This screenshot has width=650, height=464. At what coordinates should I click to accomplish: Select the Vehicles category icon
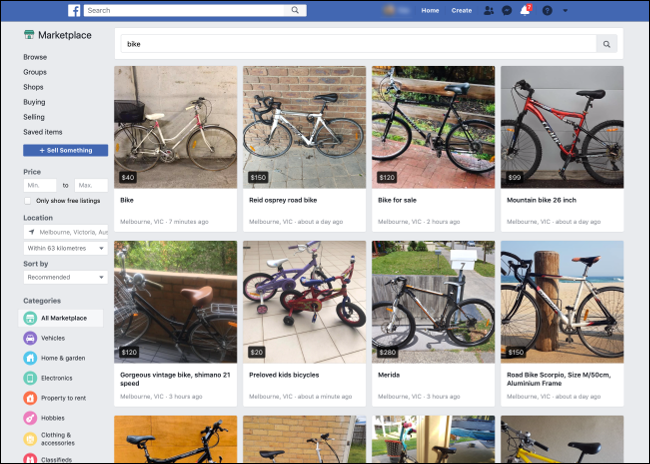pos(31,338)
